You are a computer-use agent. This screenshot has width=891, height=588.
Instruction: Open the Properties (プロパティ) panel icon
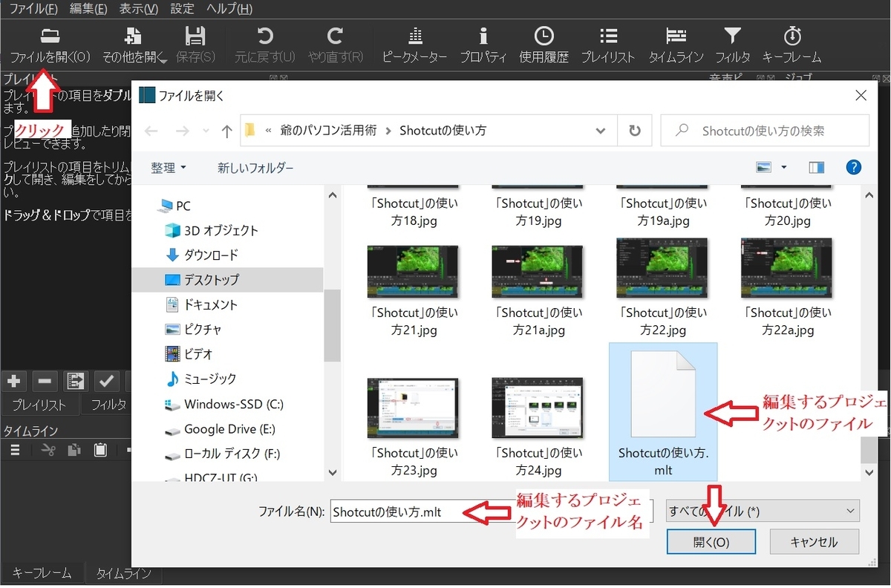483,36
